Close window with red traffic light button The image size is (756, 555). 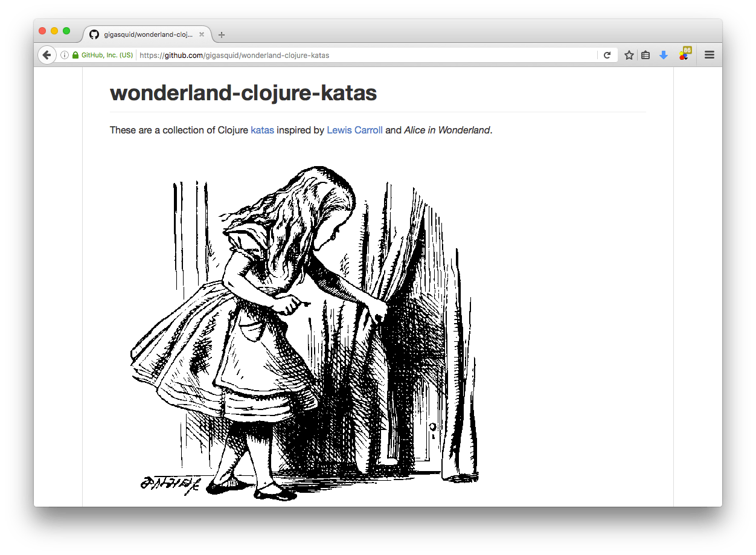[42, 31]
